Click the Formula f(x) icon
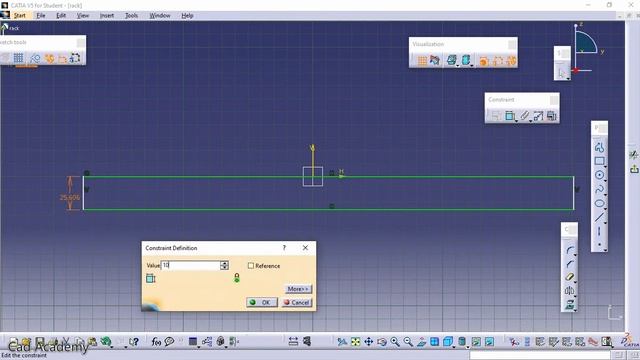Screen dimensions: 640x360 point(156,342)
